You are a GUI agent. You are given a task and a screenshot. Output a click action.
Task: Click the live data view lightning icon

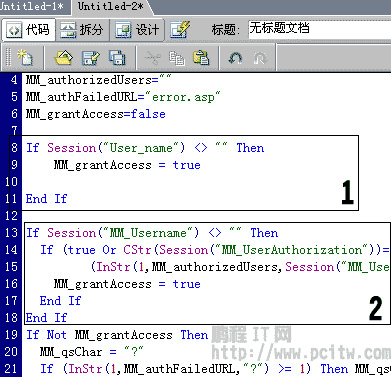(x=180, y=29)
